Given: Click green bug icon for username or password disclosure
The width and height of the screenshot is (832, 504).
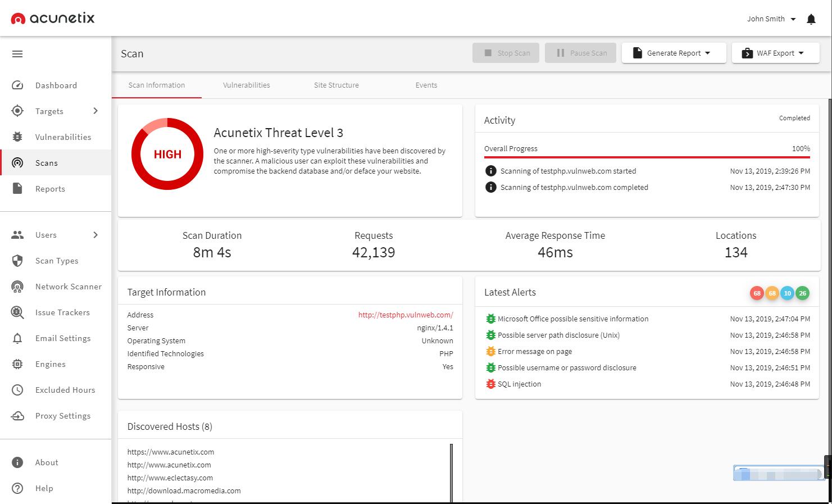Looking at the screenshot, I should coord(490,368).
